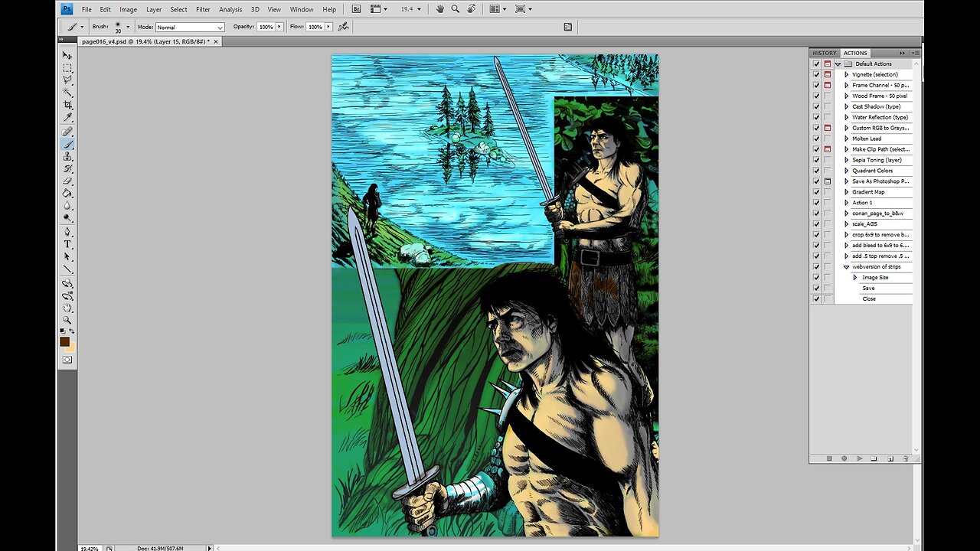Create new action in Actions panel
The width and height of the screenshot is (980, 551).
pyautogui.click(x=890, y=458)
